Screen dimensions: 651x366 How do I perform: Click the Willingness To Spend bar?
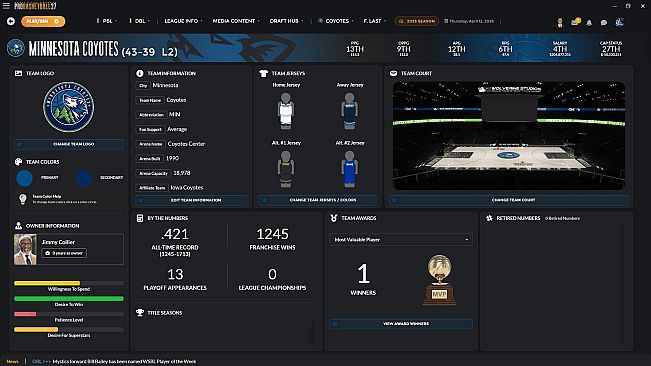pos(69,283)
